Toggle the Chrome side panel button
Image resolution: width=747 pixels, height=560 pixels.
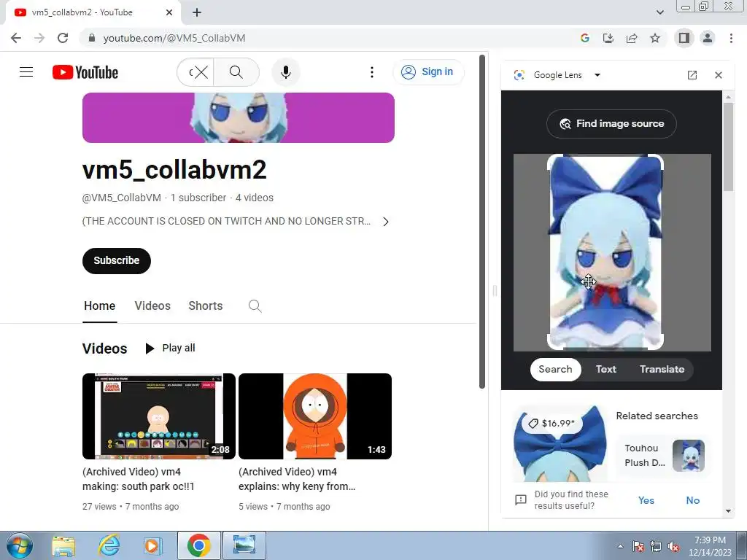click(684, 38)
